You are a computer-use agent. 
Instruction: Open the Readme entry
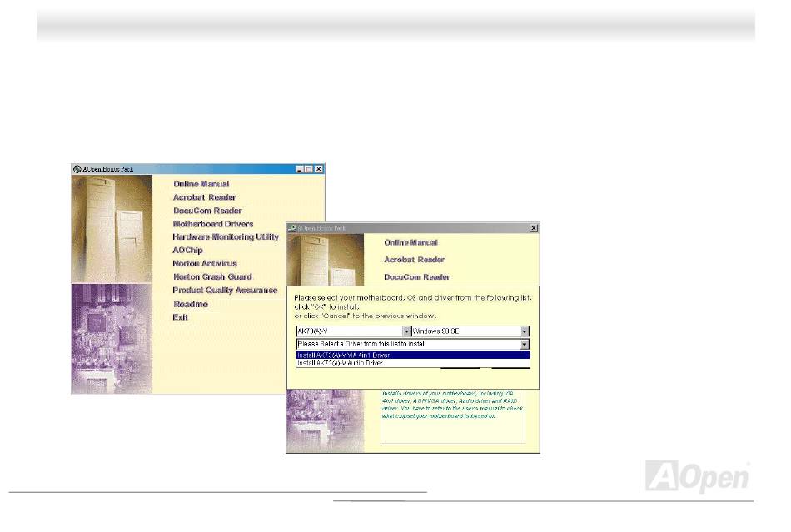tap(190, 305)
